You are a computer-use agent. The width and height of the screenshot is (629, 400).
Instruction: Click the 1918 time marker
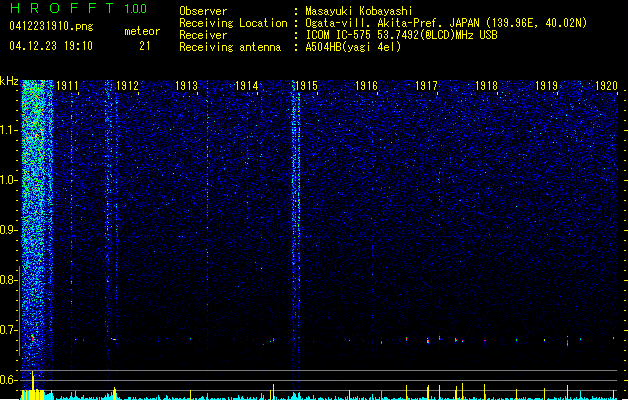pyautogui.click(x=486, y=86)
